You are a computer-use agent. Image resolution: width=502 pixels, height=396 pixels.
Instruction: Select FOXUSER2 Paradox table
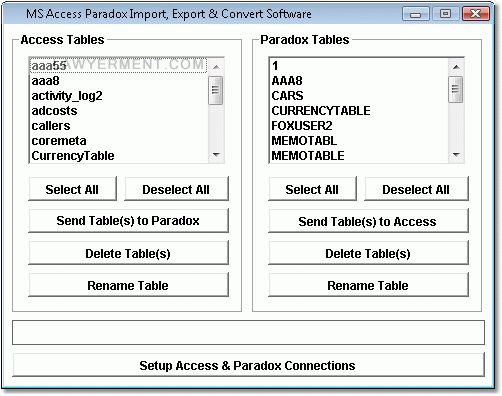click(359, 126)
